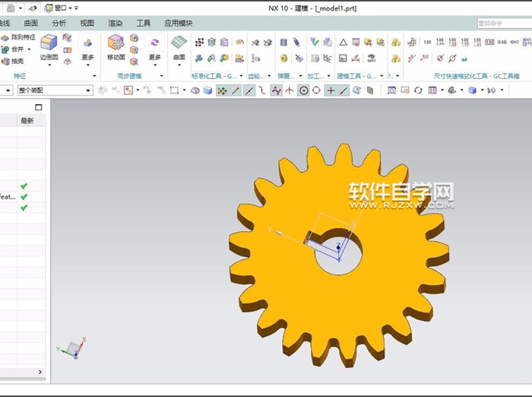
Task: Toggle the Existing Point (plus) snap option
Action: click(331, 91)
